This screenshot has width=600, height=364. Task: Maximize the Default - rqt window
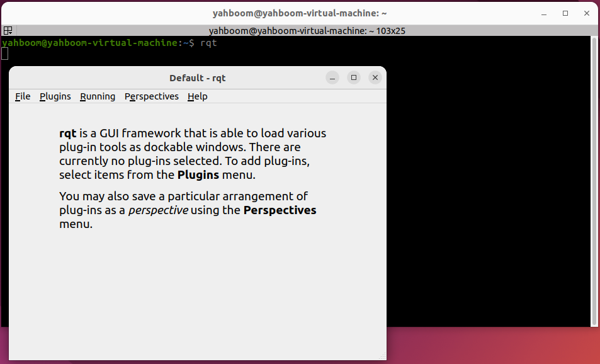pyautogui.click(x=354, y=77)
